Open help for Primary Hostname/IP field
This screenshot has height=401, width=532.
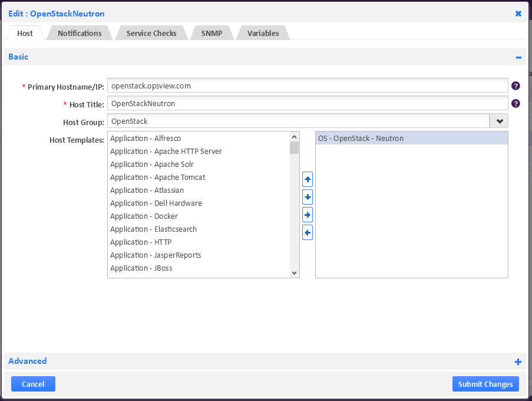pos(516,86)
